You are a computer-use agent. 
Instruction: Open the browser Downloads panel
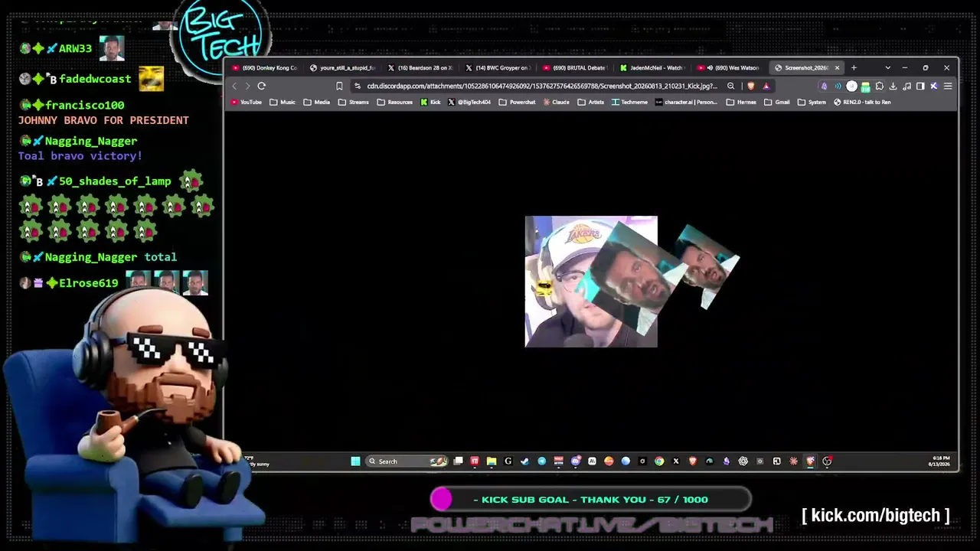click(x=893, y=86)
